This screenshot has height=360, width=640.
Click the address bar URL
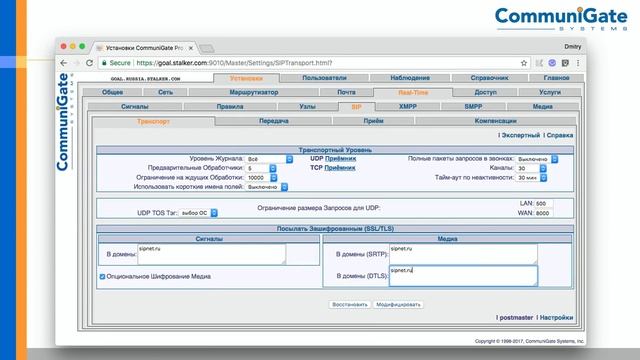tap(234, 63)
